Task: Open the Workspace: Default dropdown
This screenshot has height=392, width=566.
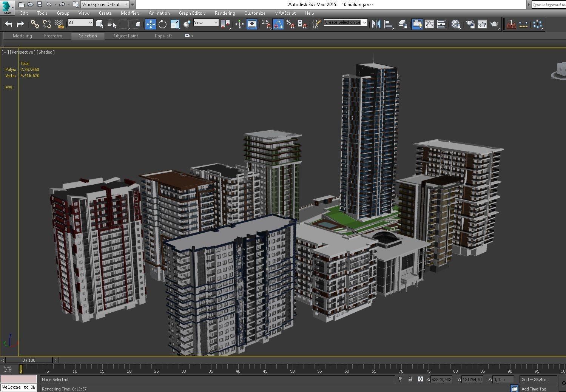Action: 105,5
